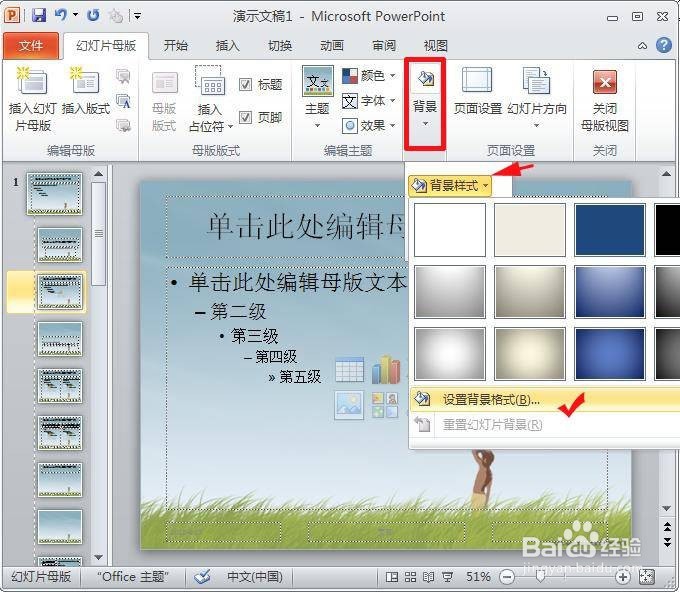The height and width of the screenshot is (592, 680).
Task: Start Slide Show from status bar icon
Action: point(447,577)
